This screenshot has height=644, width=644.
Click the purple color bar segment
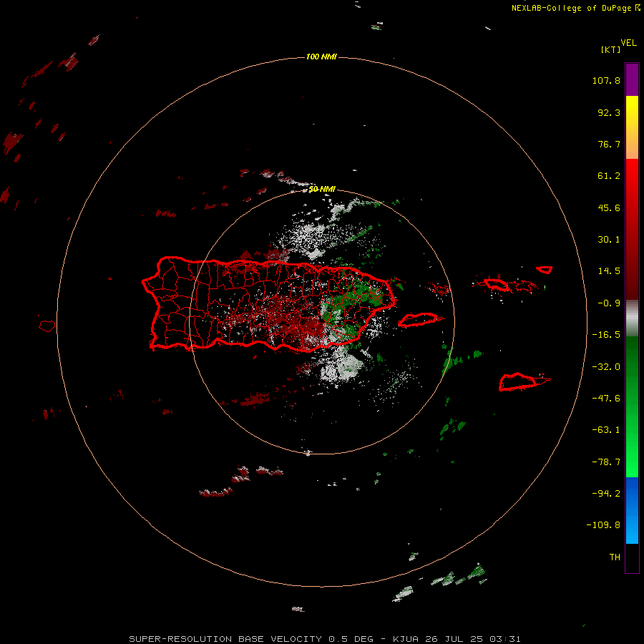632,79
